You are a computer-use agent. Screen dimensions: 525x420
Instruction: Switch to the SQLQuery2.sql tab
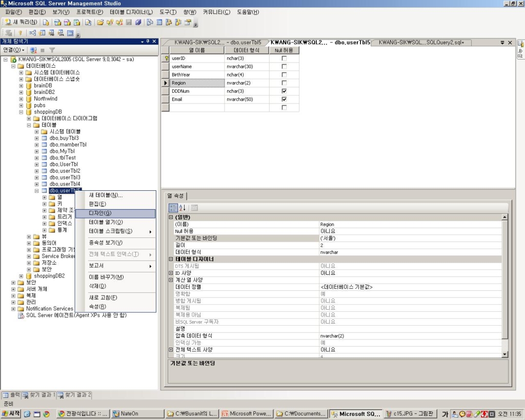point(421,43)
